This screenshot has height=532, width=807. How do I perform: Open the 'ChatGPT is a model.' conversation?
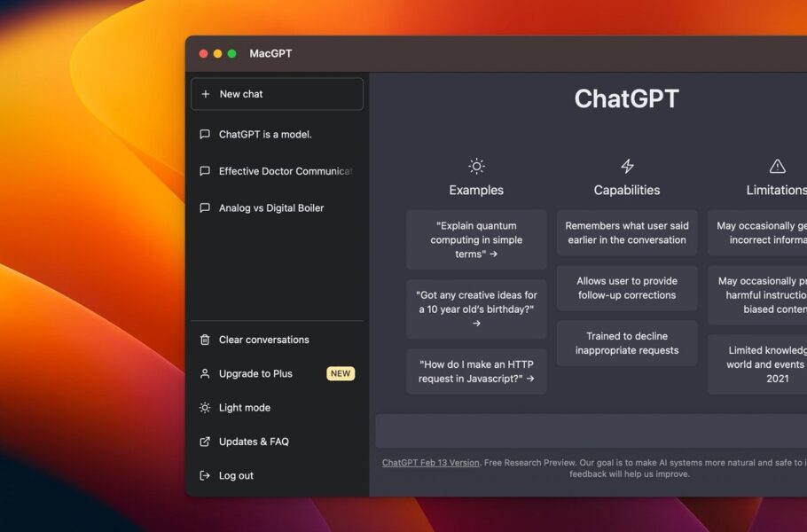point(277,134)
